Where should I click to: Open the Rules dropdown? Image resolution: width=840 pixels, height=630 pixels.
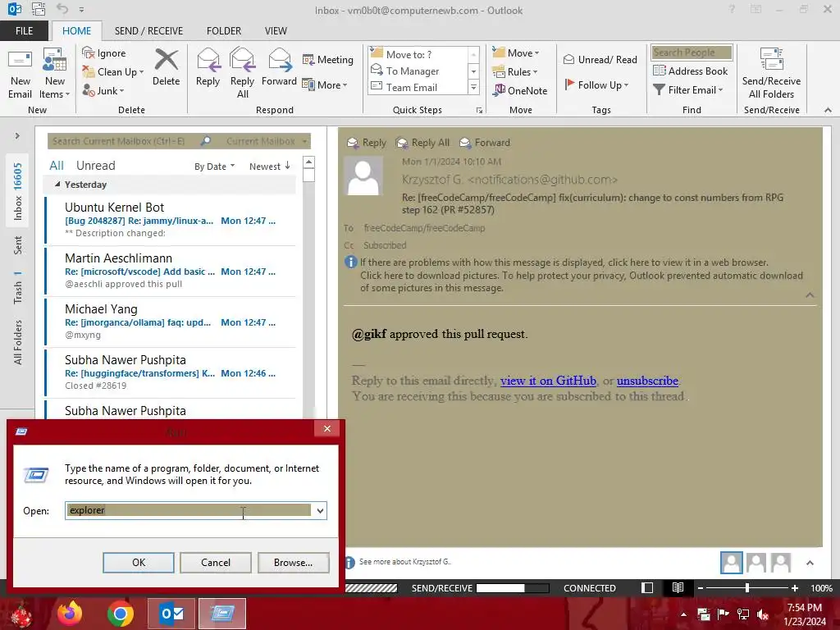[x=515, y=72]
